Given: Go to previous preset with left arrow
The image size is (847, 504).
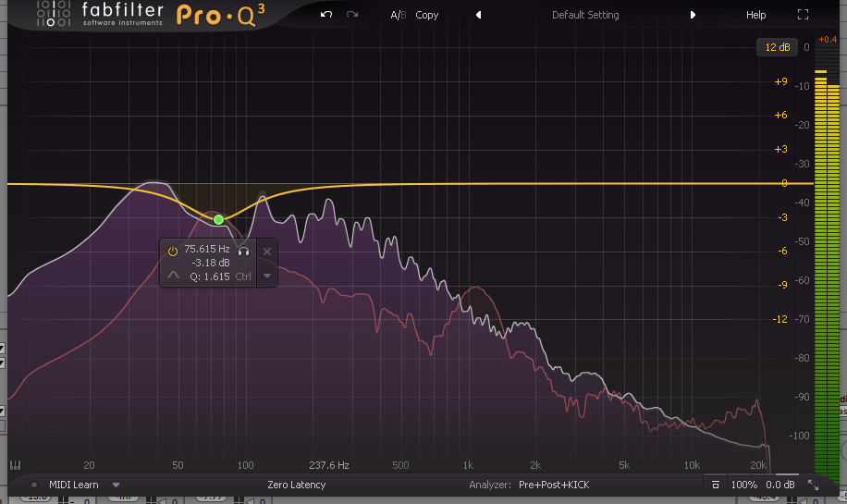Looking at the screenshot, I should tap(478, 15).
